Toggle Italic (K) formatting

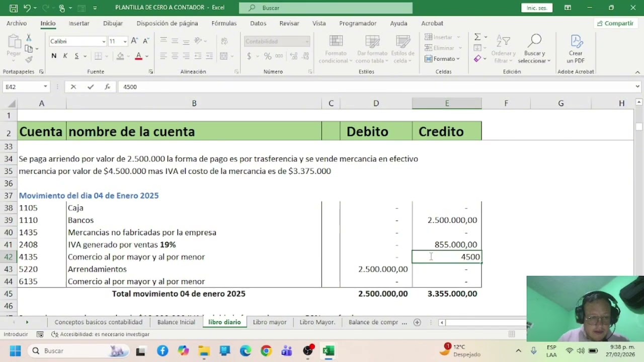pyautogui.click(x=65, y=56)
